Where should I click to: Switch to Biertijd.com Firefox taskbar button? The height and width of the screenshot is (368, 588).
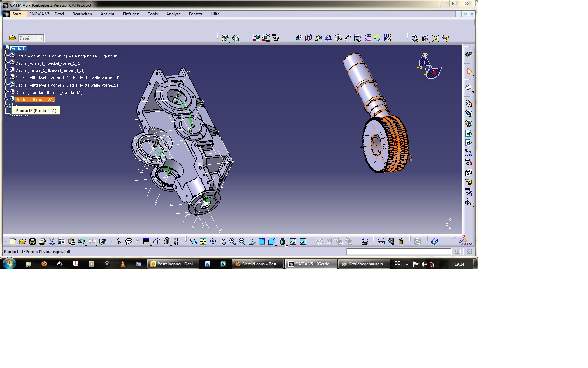258,264
